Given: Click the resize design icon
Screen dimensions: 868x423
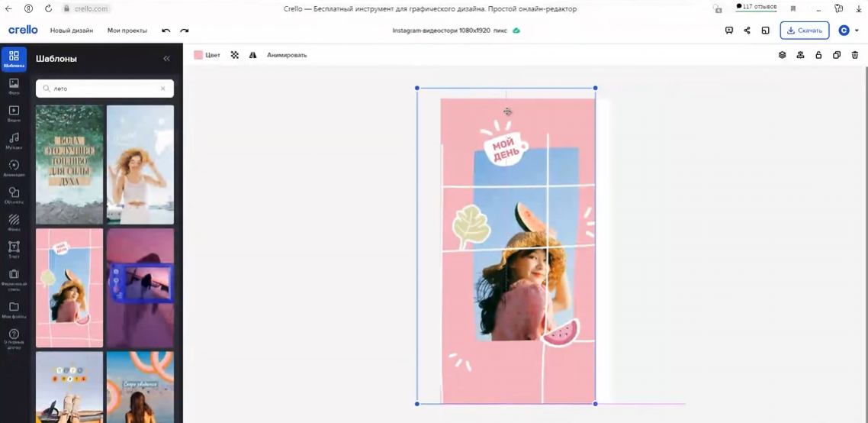Looking at the screenshot, I should coord(766,31).
